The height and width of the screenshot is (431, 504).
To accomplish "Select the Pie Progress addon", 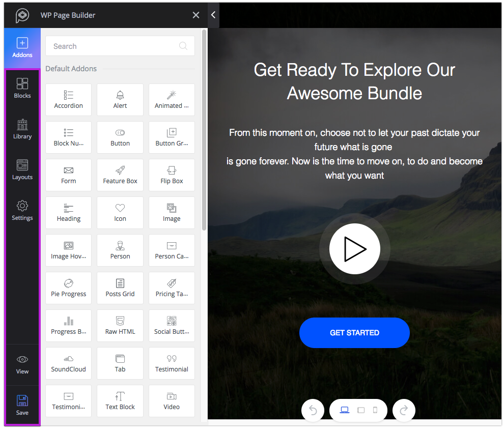I will 68,288.
